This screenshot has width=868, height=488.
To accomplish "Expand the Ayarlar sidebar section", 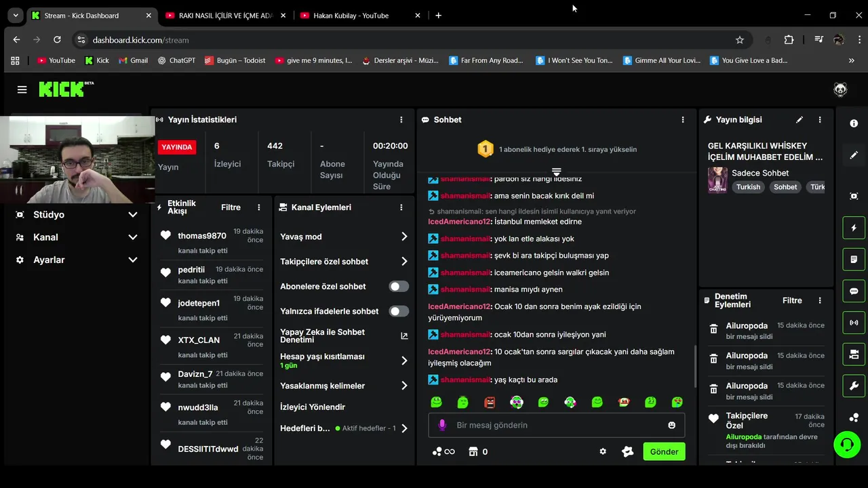I will (77, 260).
